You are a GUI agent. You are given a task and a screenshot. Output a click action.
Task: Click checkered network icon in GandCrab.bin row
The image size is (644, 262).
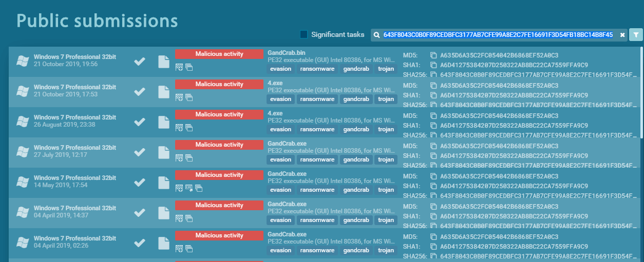click(x=179, y=67)
